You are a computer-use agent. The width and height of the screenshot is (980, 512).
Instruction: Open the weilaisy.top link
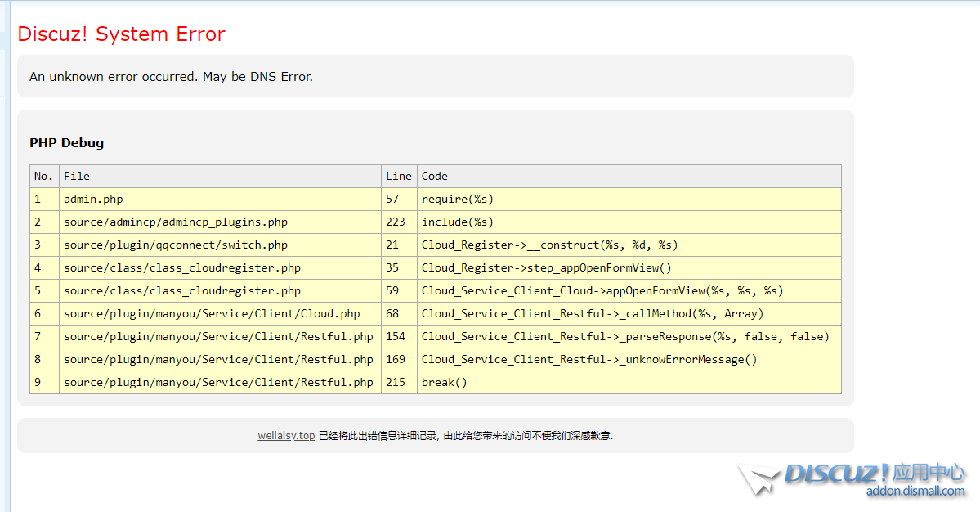coord(286,436)
